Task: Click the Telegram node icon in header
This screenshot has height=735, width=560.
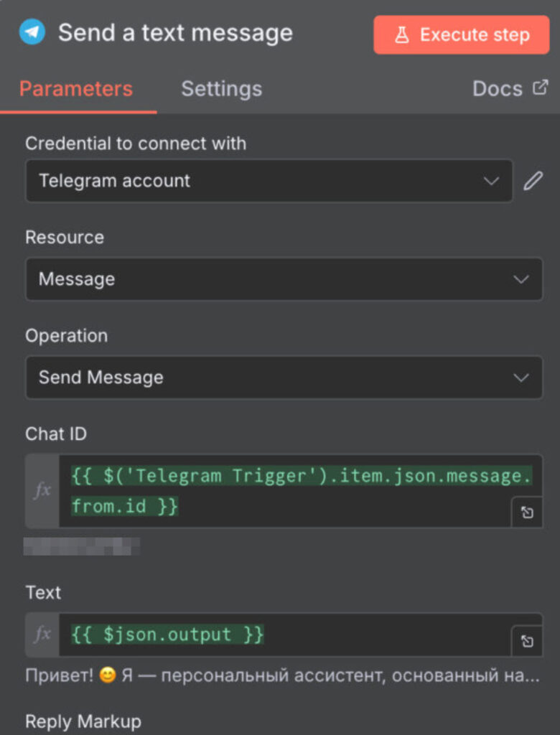Action: point(32,32)
